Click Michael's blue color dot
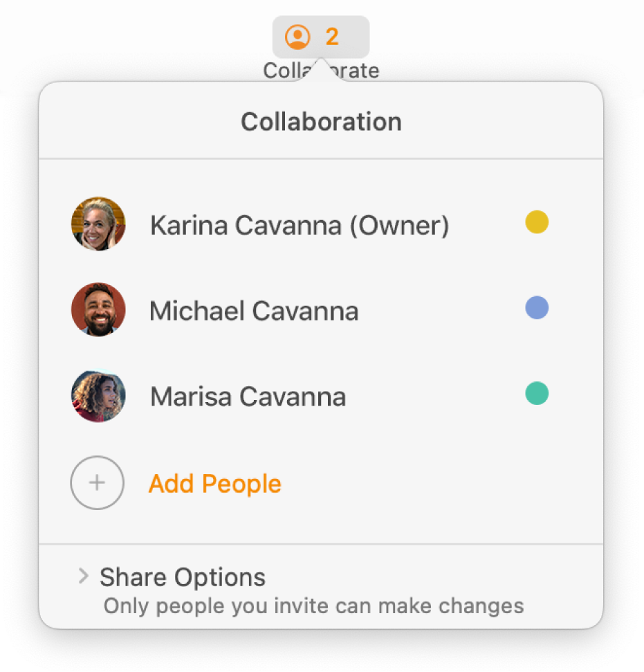The image size is (644, 672). [x=537, y=308]
